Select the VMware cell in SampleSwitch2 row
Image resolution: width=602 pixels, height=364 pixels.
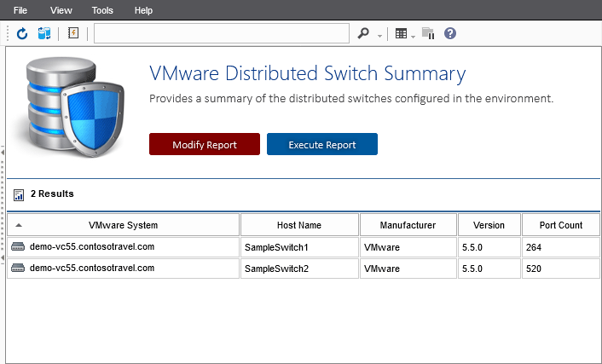point(408,269)
